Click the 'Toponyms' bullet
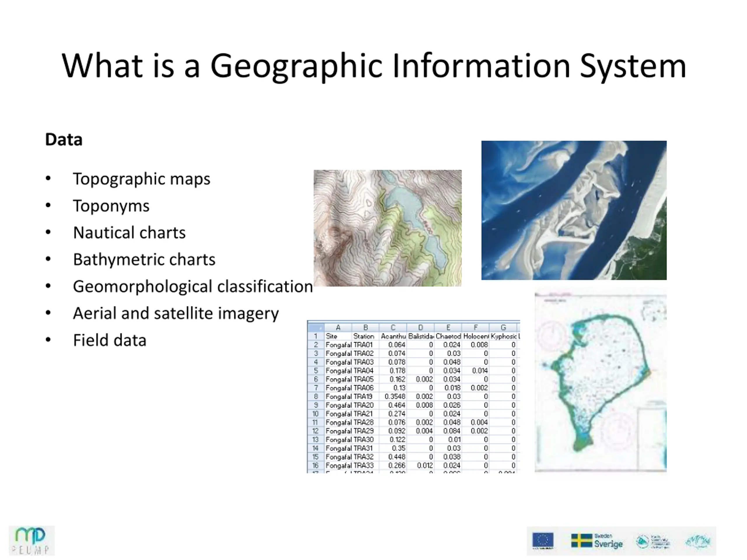This screenshot has height=560, width=747. pyautogui.click(x=111, y=206)
